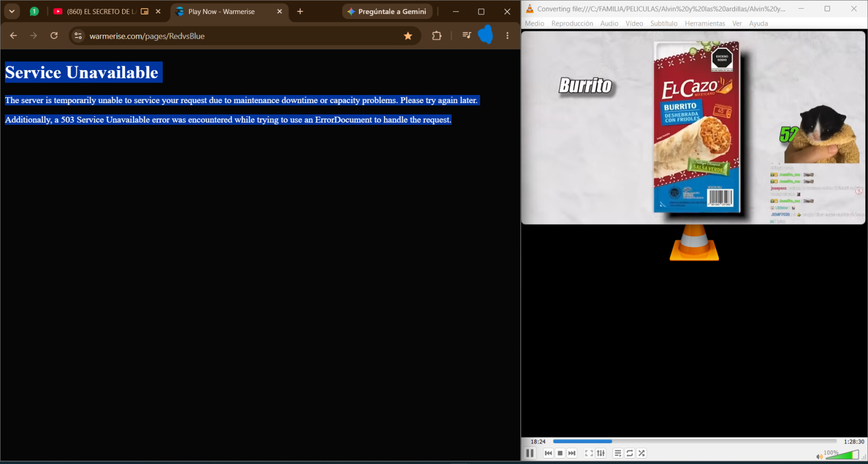Show the VLC playlist
Image resolution: width=868 pixels, height=464 pixels.
point(618,453)
